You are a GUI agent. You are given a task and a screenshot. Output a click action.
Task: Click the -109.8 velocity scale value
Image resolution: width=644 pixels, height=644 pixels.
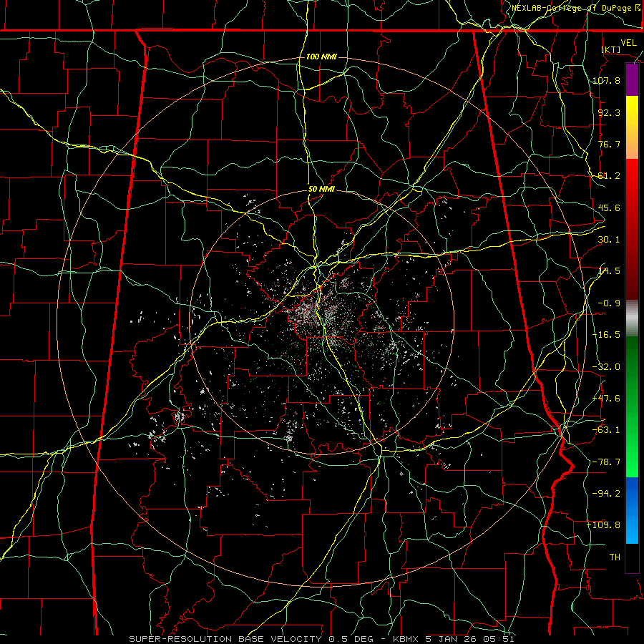tap(603, 525)
